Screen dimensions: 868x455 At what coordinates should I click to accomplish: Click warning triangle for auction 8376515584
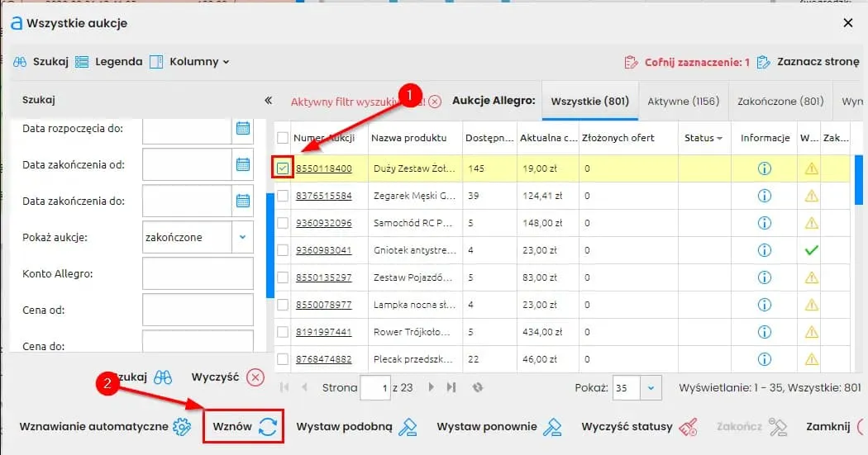coord(811,195)
